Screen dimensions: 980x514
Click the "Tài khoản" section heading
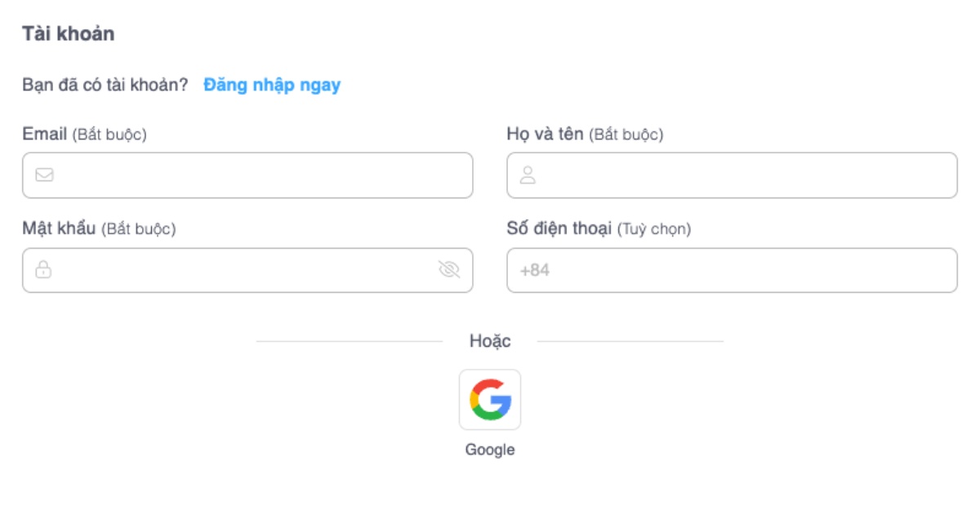68,34
